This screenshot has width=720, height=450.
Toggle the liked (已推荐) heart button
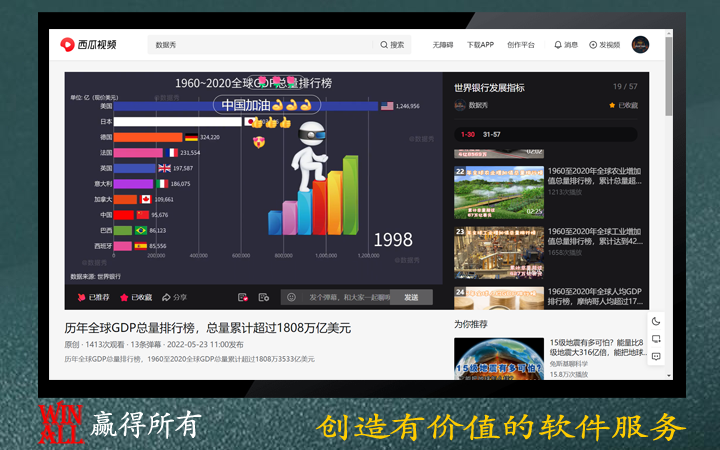click(x=93, y=297)
